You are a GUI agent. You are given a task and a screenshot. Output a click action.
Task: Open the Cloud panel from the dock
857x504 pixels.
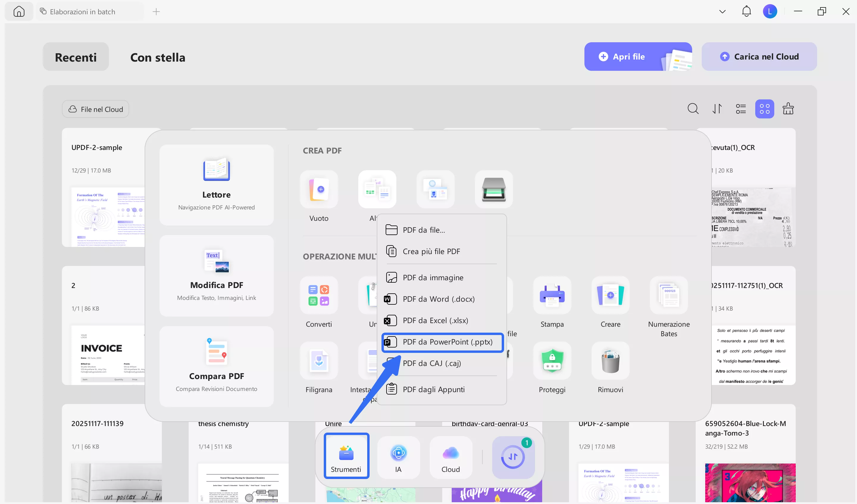[450, 457]
